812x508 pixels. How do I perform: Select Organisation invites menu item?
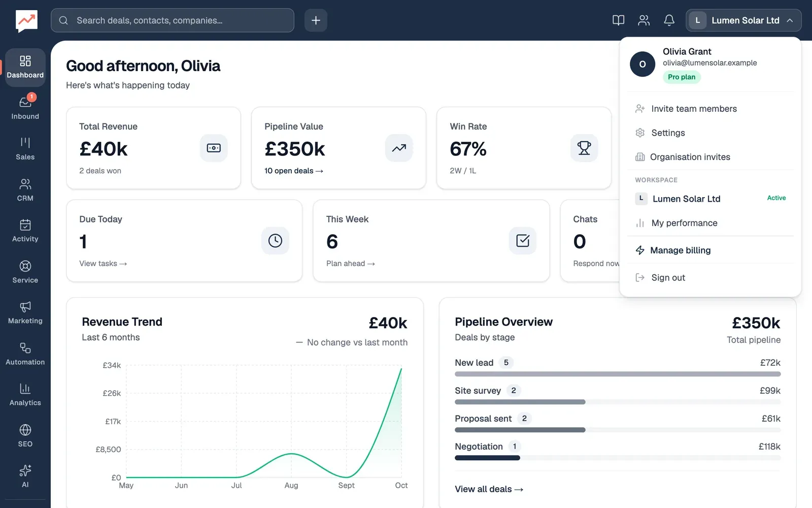tap(710, 157)
